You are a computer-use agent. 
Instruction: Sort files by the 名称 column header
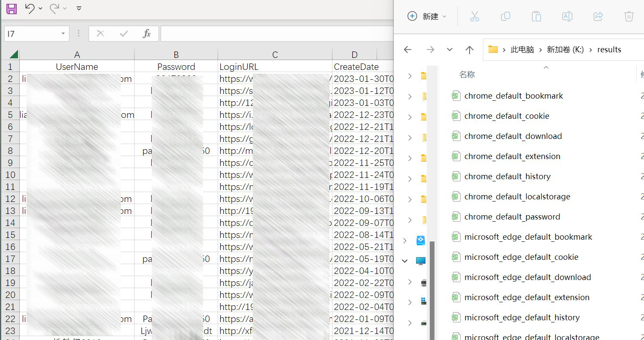[467, 75]
